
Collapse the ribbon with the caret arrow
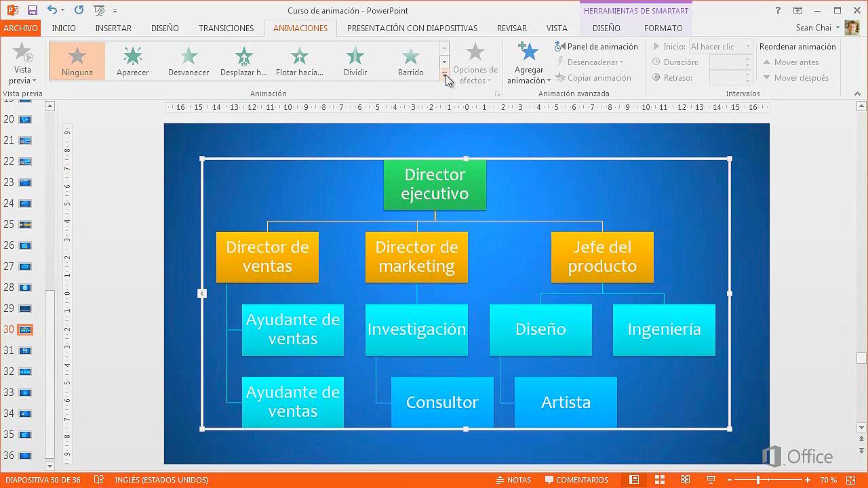857,94
